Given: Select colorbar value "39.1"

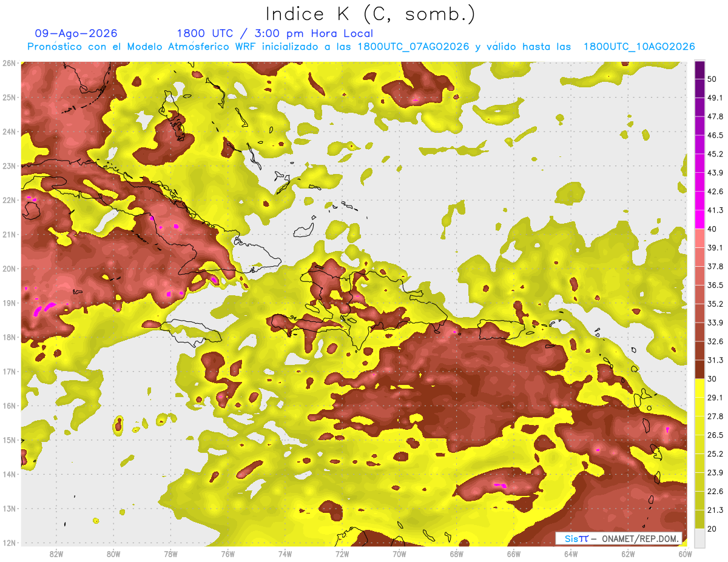Looking at the screenshot, I should pos(715,247).
